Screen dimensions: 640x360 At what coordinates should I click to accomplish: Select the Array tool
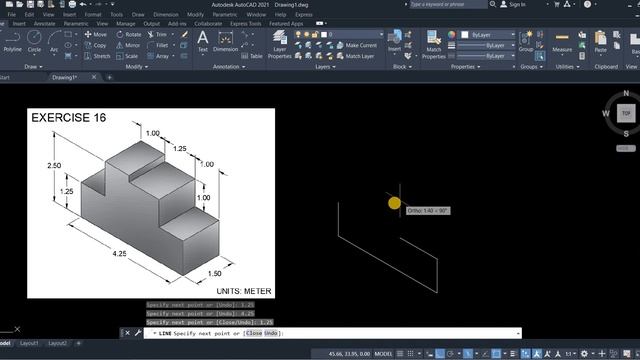tap(158, 56)
